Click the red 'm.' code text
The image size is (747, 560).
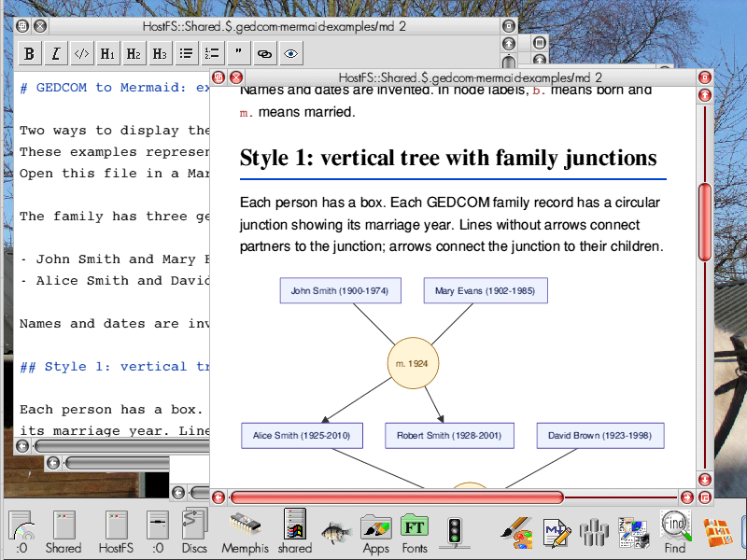click(247, 113)
